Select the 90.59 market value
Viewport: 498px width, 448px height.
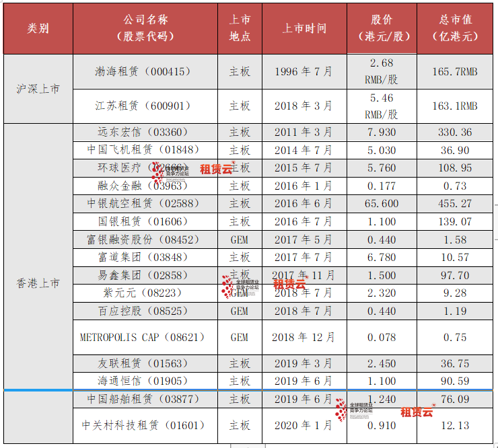point(455,381)
